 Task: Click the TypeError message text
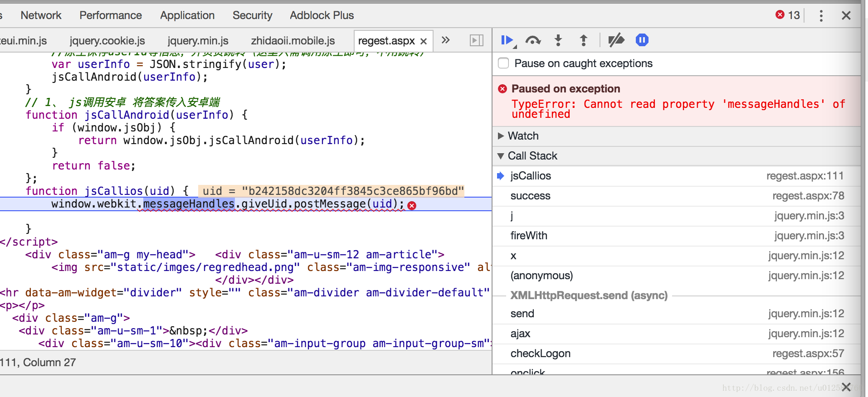coord(678,109)
